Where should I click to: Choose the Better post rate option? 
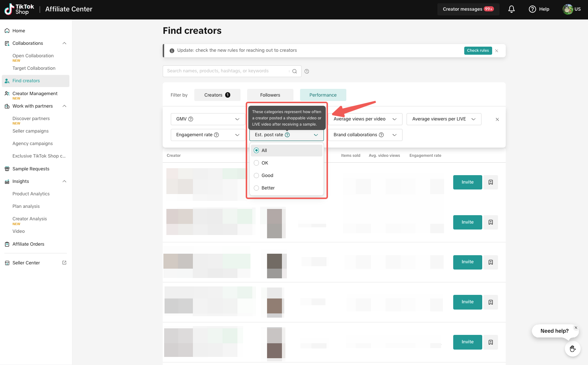click(x=256, y=188)
